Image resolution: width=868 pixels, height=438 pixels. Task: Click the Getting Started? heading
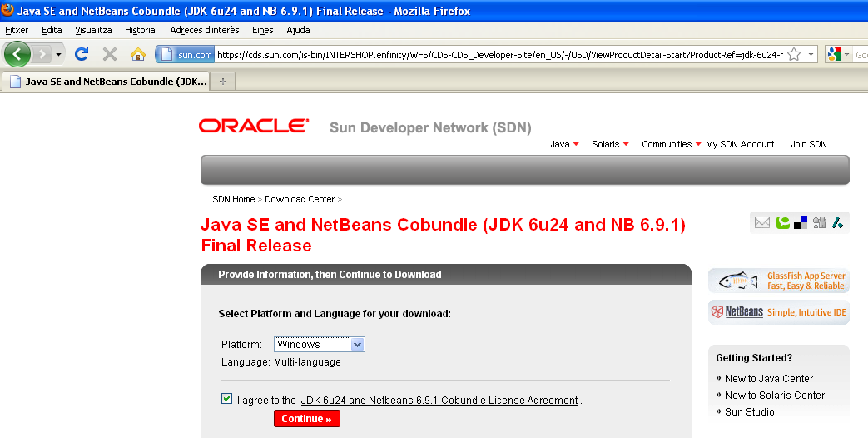tap(754, 358)
